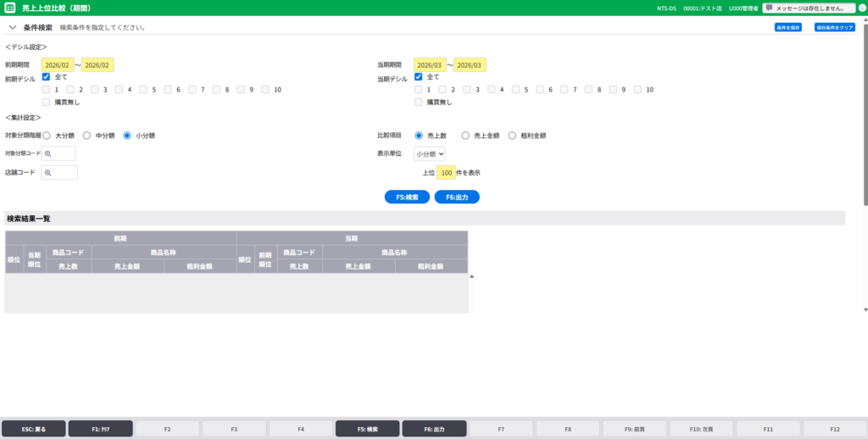Open the 表示単位 dropdown
Screen dimensions: 868x439
(x=429, y=154)
